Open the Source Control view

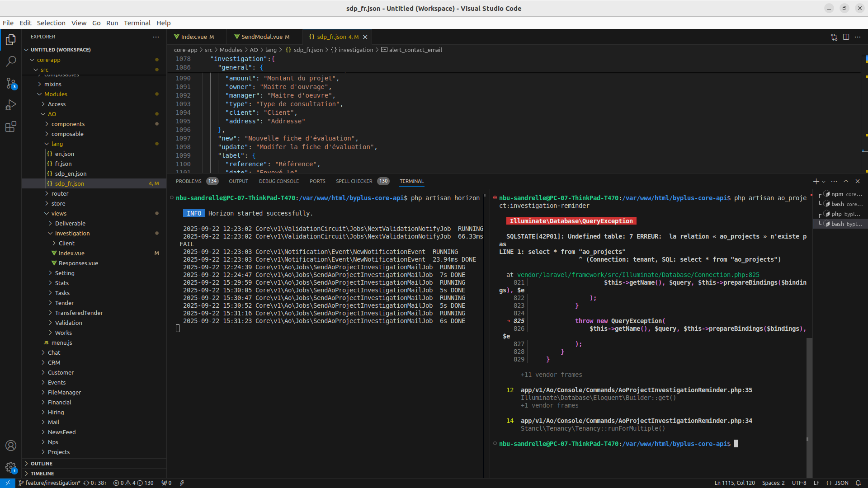11,83
